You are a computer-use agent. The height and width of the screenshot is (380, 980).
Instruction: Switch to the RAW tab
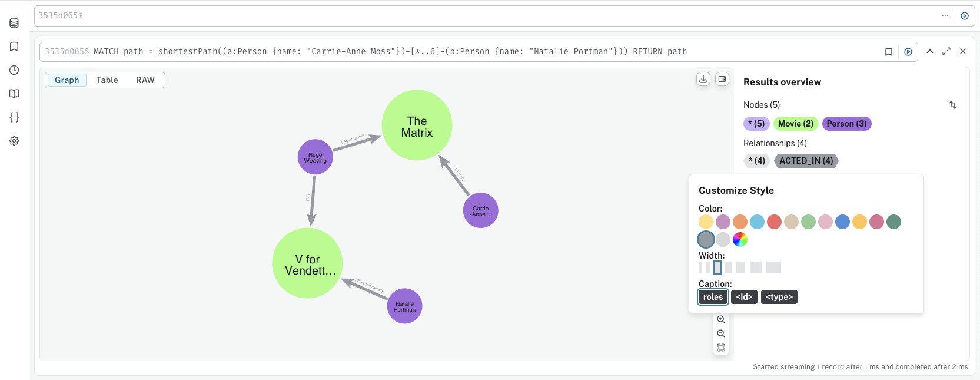145,80
